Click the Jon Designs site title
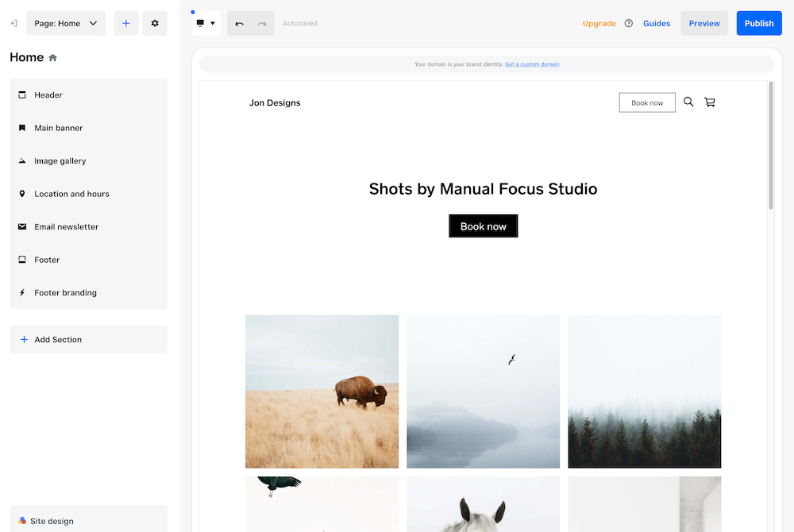 [275, 102]
